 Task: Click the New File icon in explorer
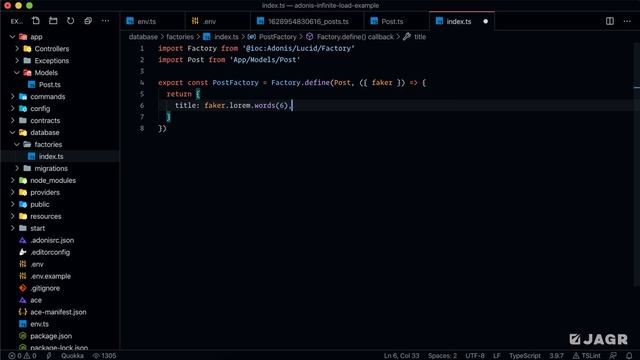point(36,21)
